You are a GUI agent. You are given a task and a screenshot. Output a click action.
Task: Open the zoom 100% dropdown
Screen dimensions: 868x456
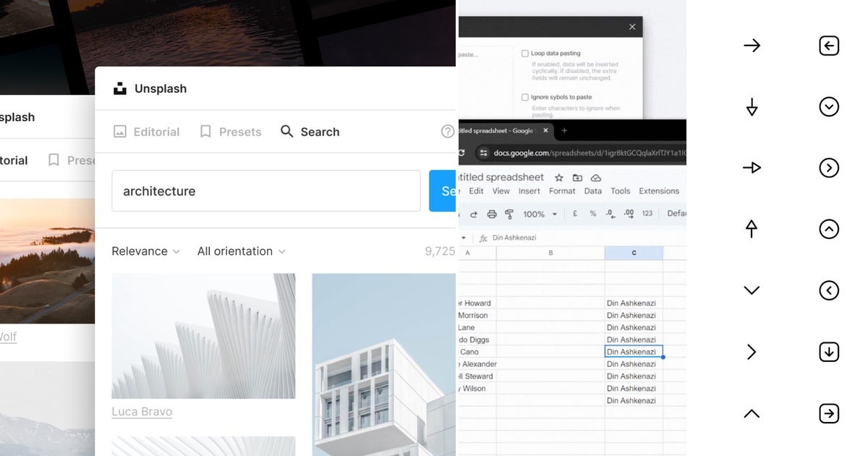[538, 214]
